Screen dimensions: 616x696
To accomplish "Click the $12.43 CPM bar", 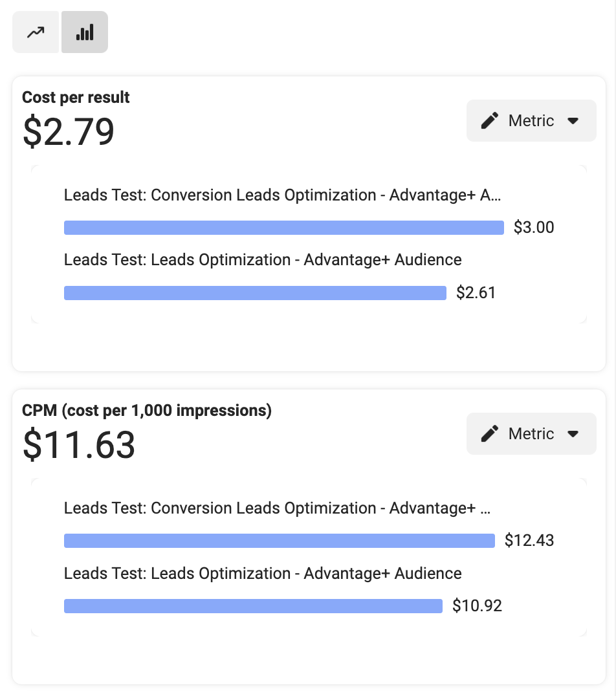I will click(280, 541).
